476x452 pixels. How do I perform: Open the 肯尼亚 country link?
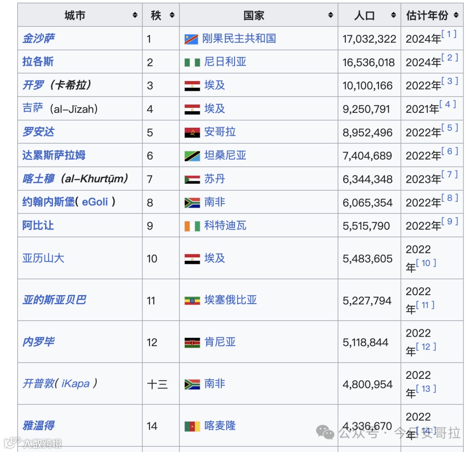220,342
